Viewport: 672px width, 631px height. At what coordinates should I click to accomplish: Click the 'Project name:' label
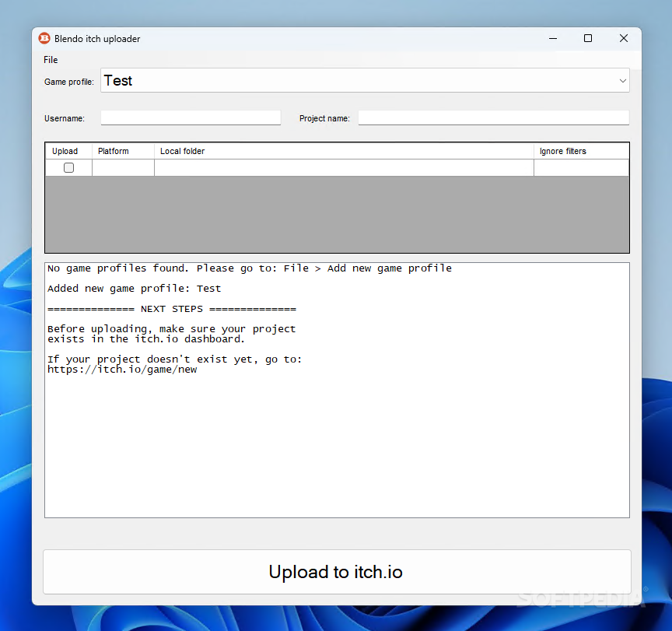click(324, 118)
